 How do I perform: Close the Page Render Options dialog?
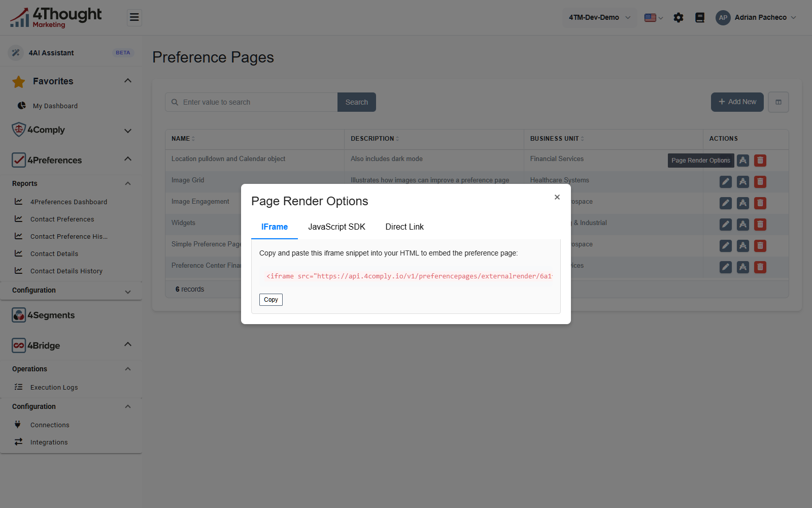click(x=557, y=197)
